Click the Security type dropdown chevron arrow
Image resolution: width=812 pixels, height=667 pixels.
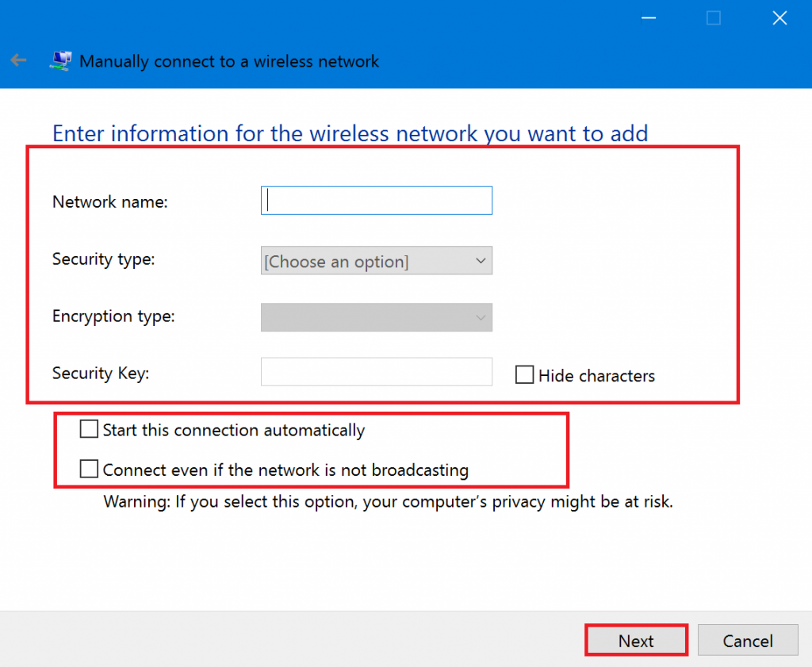481,260
